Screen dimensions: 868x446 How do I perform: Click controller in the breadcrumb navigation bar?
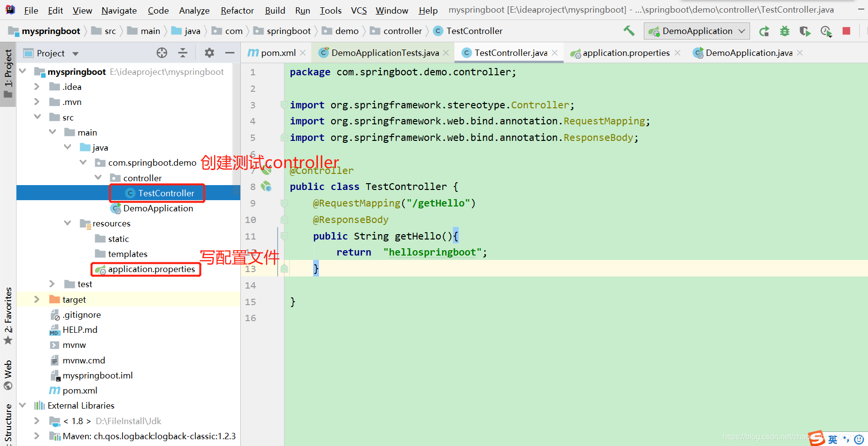[403, 31]
